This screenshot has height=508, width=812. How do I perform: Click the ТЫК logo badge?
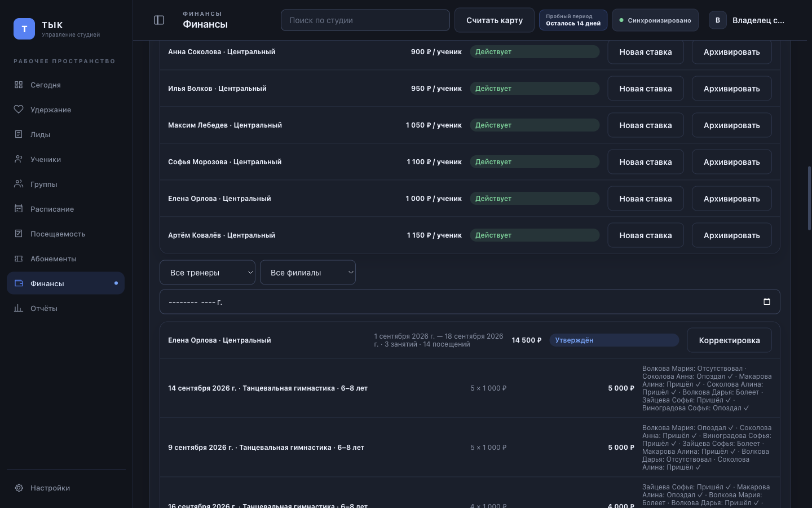24,29
